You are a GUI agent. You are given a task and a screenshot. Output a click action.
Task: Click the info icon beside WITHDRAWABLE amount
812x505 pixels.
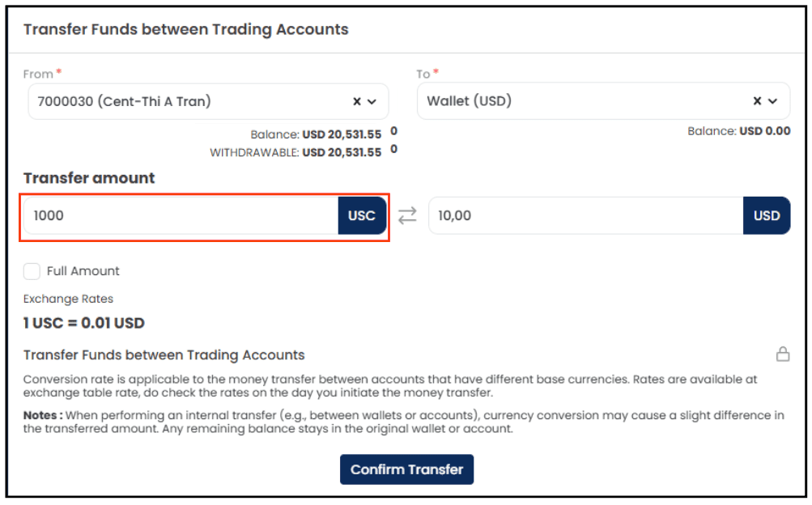[394, 149]
